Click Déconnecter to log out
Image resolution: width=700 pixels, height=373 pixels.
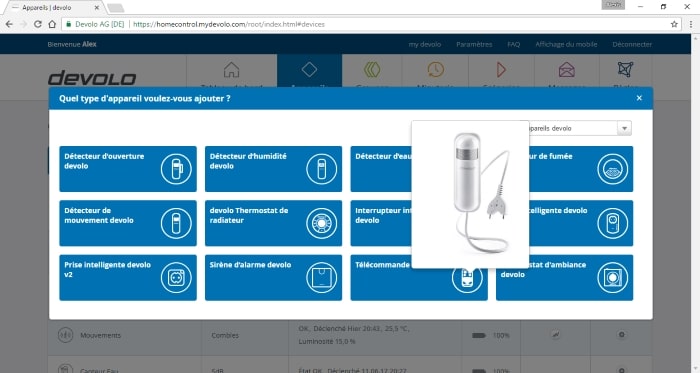[x=632, y=44]
